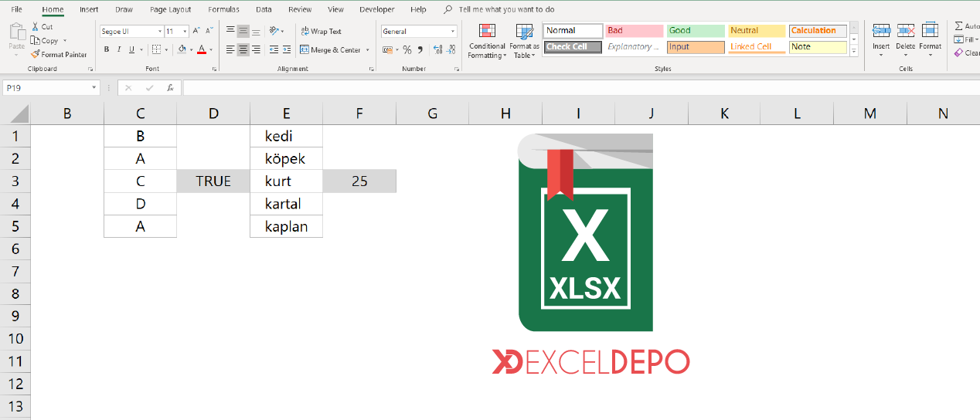Decrease the font size
This screenshot has width=980, height=420.
coord(209,31)
